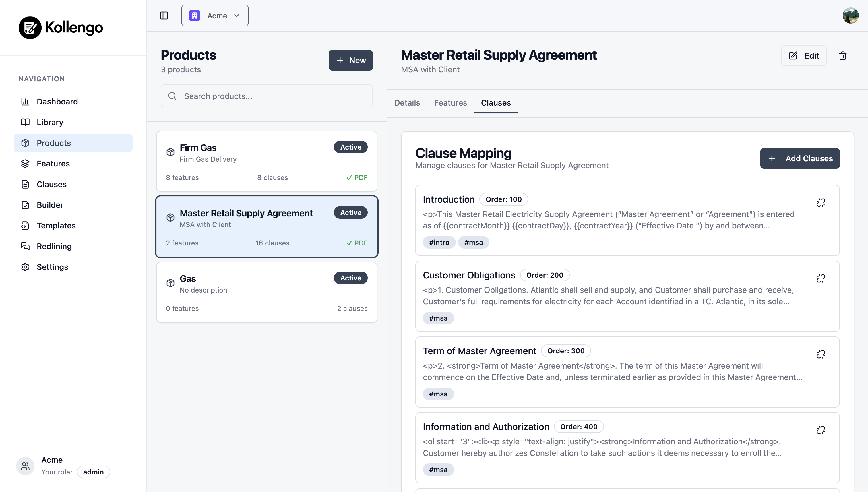Expand the admin role badge
This screenshot has height=492, width=868.
93,472
